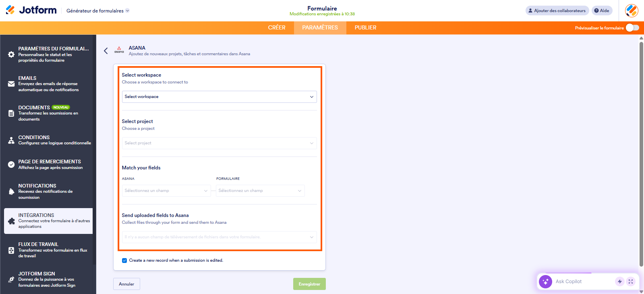Click the Modifications enregistrées status text
Screen dimensions: 644x294
click(x=322, y=14)
